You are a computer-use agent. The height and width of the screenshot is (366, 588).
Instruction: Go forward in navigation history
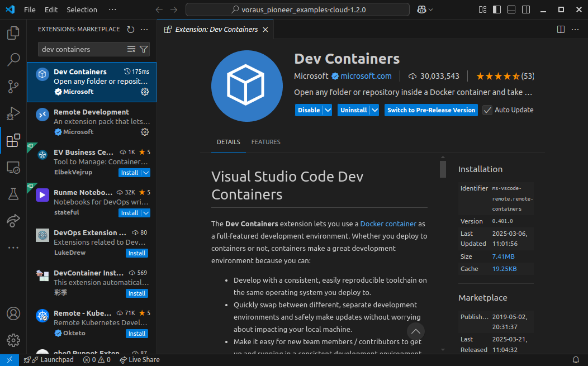[x=174, y=9]
